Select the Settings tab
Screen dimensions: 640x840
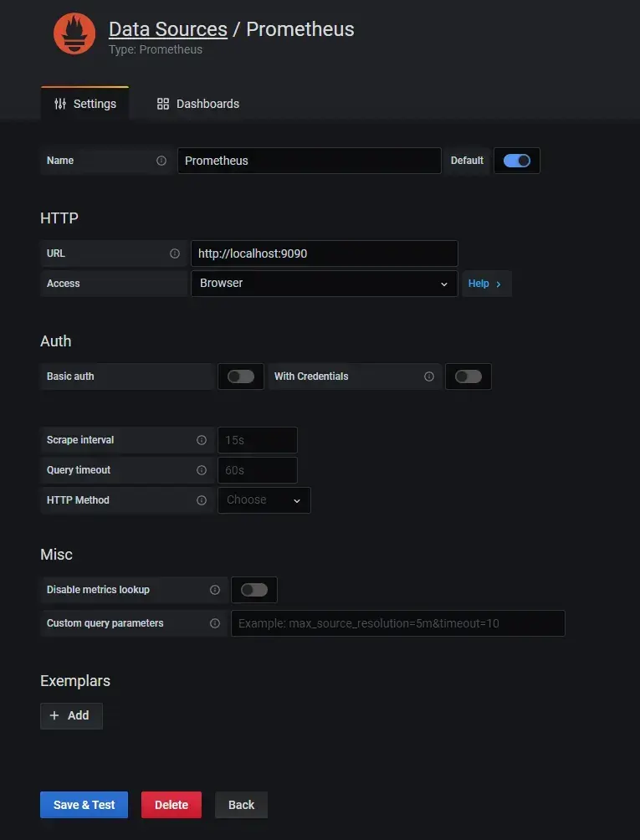(x=85, y=104)
